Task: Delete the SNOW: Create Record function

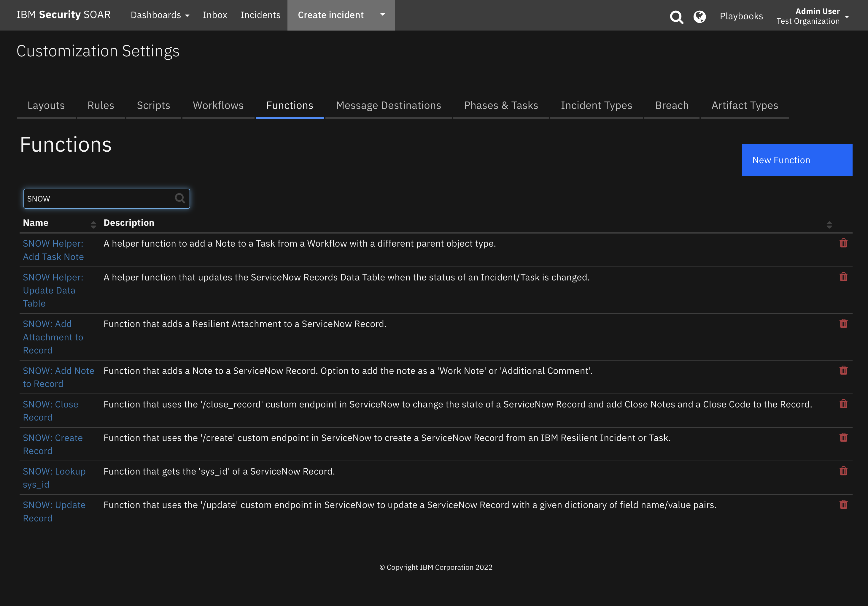Action: (x=844, y=437)
